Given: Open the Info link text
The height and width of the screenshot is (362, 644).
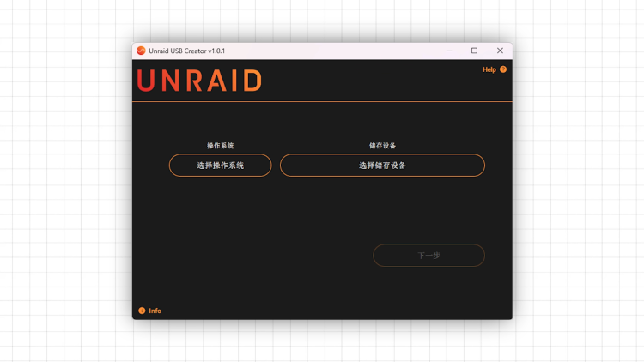Looking at the screenshot, I should [x=155, y=311].
